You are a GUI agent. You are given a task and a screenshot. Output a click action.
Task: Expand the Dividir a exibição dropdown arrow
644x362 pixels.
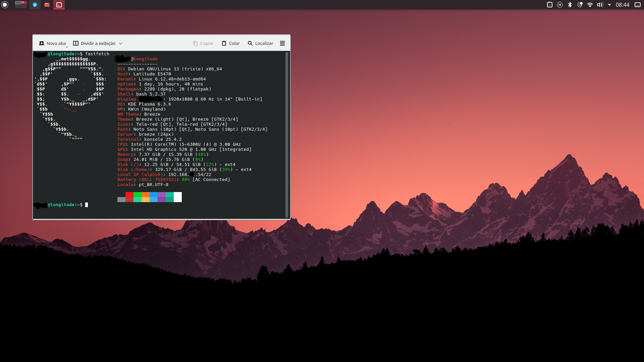click(121, 43)
